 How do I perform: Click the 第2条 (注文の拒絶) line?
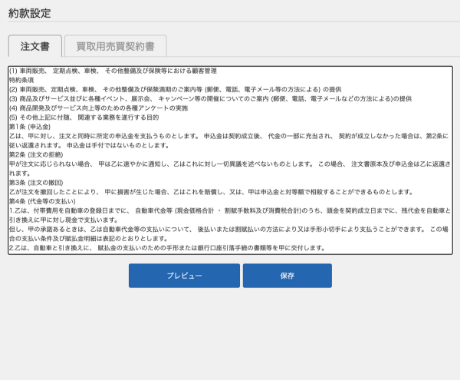click(x=36, y=155)
